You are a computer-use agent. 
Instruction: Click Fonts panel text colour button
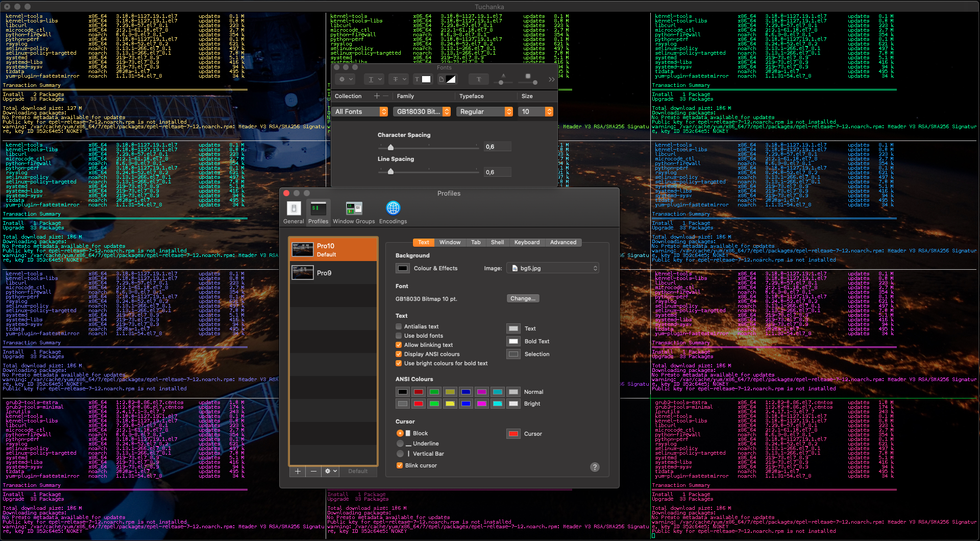pyautogui.click(x=423, y=79)
